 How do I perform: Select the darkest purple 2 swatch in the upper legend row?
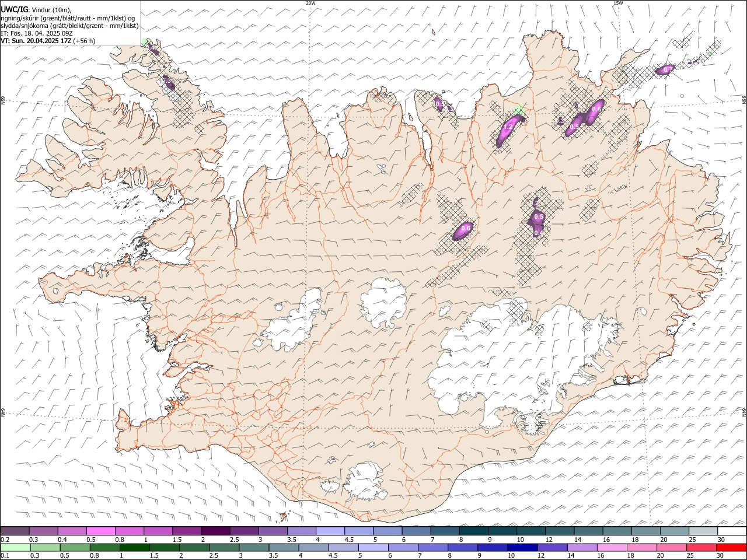point(215,531)
